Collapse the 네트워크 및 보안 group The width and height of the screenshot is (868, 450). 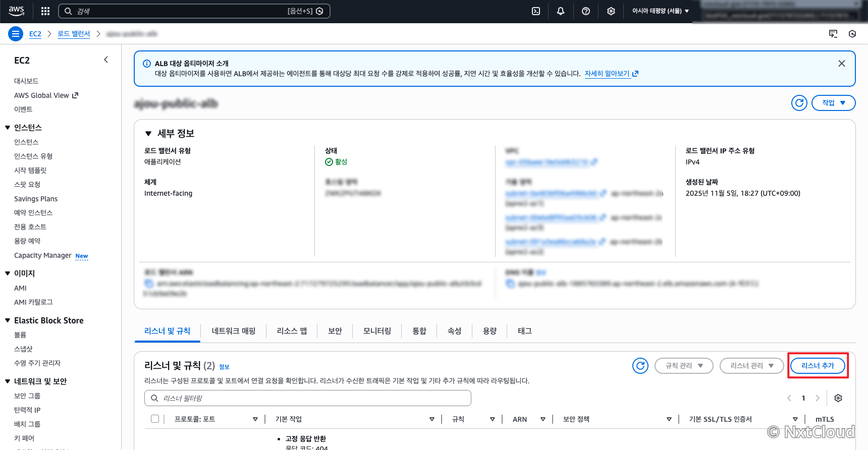click(x=8, y=381)
